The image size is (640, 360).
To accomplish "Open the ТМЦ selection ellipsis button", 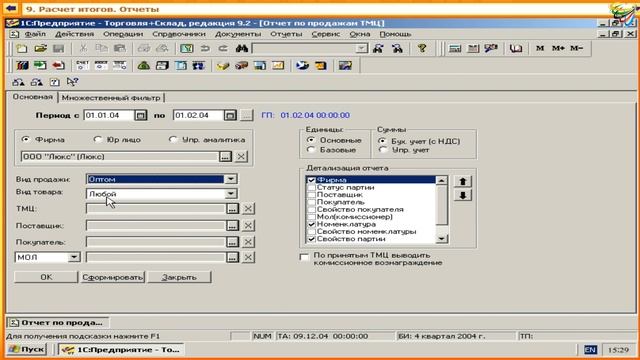I will point(232,209).
